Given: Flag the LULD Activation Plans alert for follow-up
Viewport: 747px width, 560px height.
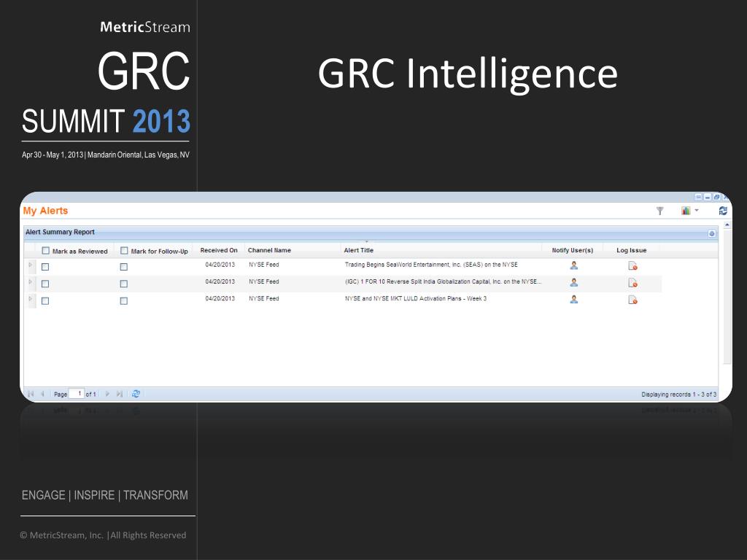Looking at the screenshot, I should (124, 301).
